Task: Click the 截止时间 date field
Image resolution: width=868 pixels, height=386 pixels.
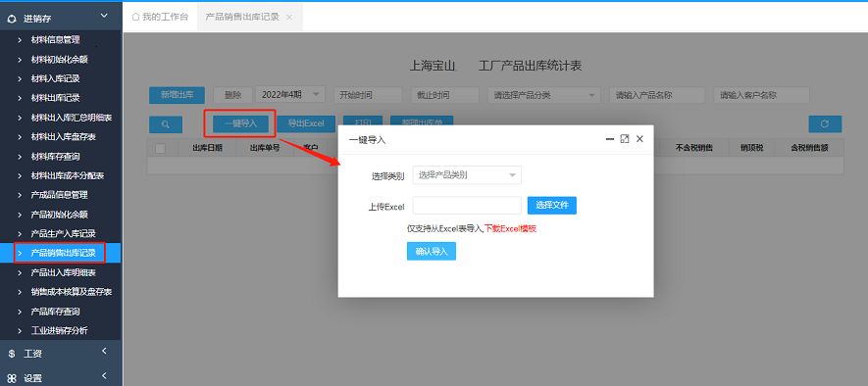Action: point(444,95)
